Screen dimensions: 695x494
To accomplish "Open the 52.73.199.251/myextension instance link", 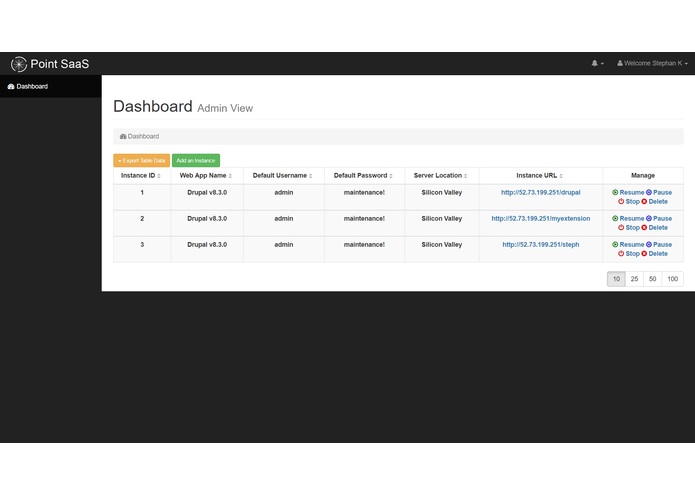I will (540, 218).
